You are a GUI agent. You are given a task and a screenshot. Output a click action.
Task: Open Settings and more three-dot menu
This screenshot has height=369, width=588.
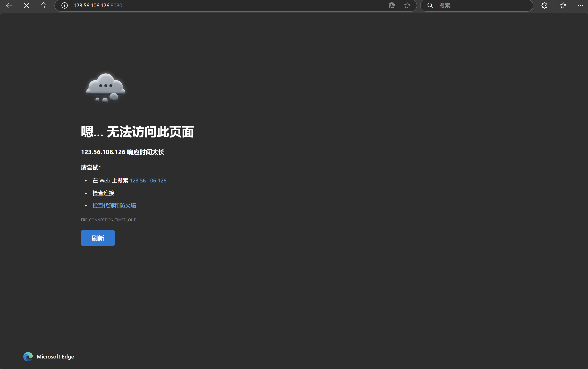(580, 5)
